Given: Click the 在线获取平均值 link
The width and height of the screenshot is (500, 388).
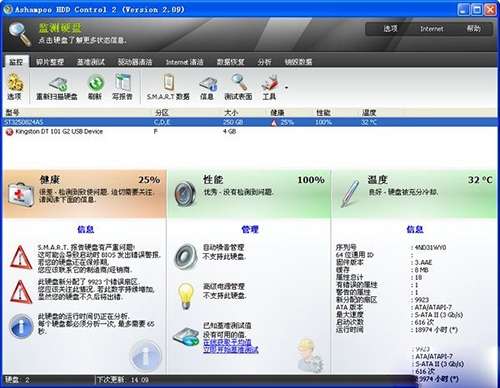Looking at the screenshot, I should 227,342.
